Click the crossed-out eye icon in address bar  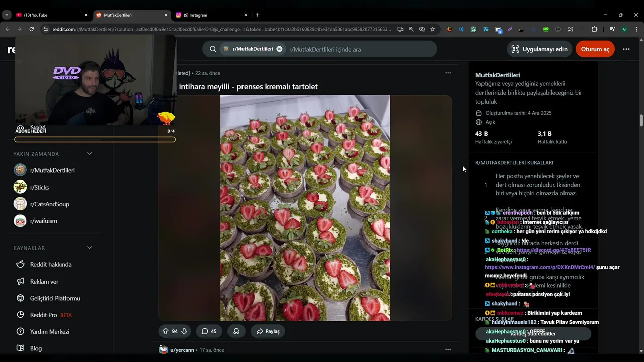pyautogui.click(x=422, y=29)
